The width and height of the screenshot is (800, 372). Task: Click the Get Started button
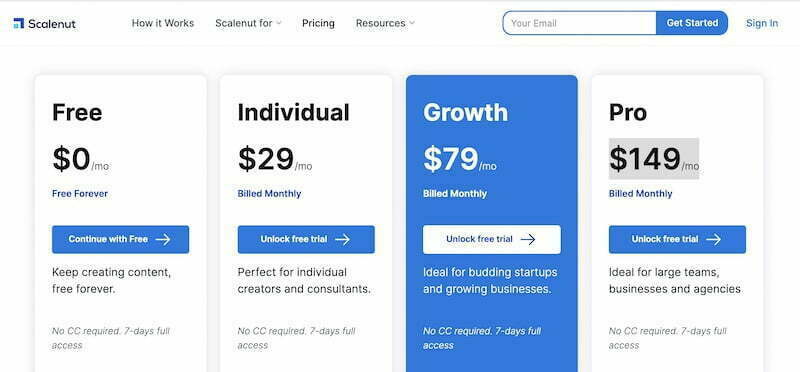[x=692, y=23]
